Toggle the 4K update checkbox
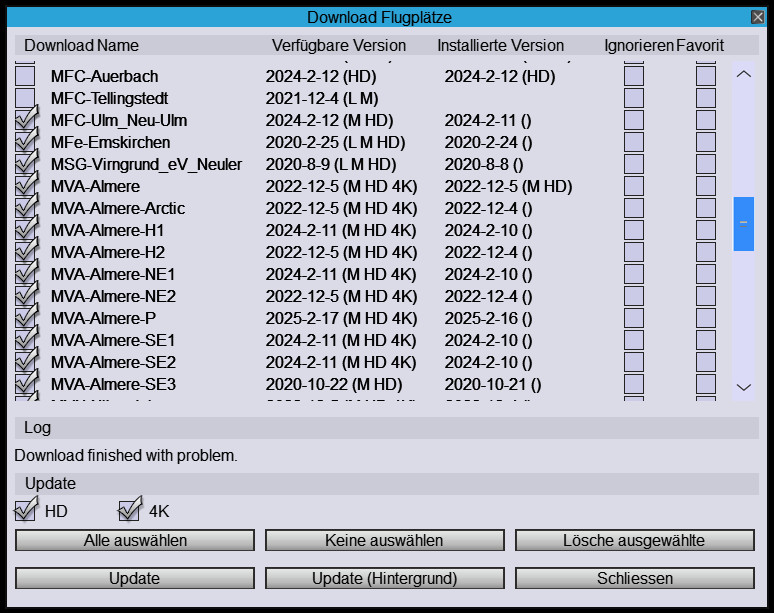Viewport: 774px width, 613px height. [129, 511]
